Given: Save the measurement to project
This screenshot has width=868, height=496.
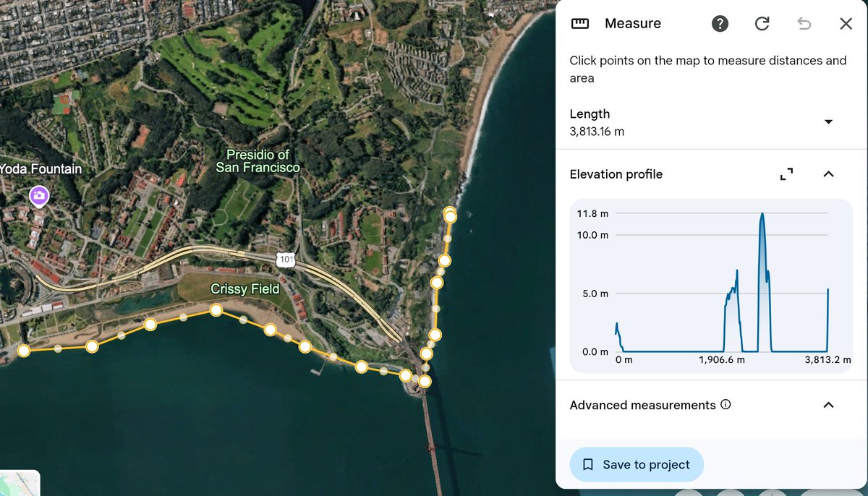Looking at the screenshot, I should pyautogui.click(x=637, y=464).
